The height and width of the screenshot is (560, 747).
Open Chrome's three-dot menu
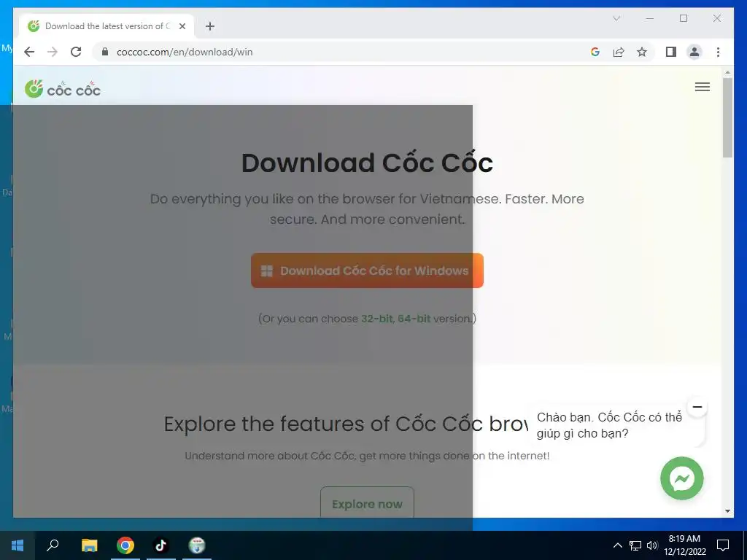tap(718, 52)
